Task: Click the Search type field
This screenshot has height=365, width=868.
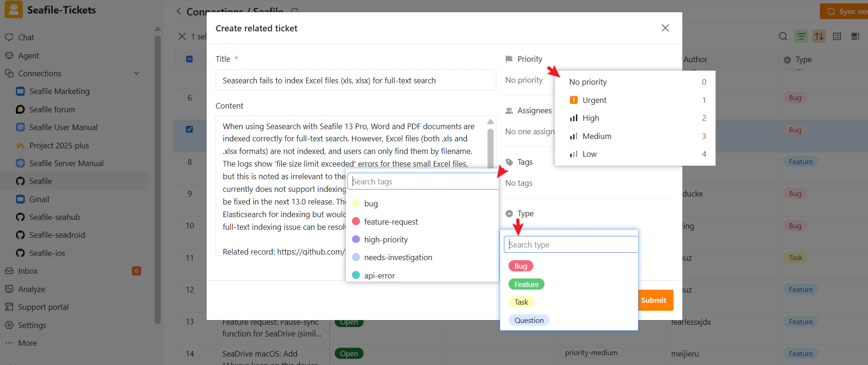Action: click(x=571, y=244)
